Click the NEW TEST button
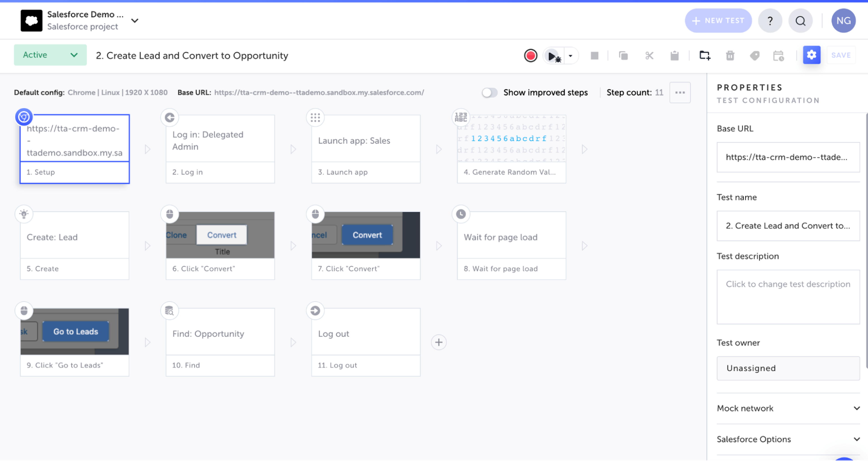The width and height of the screenshot is (868, 461). pos(718,21)
